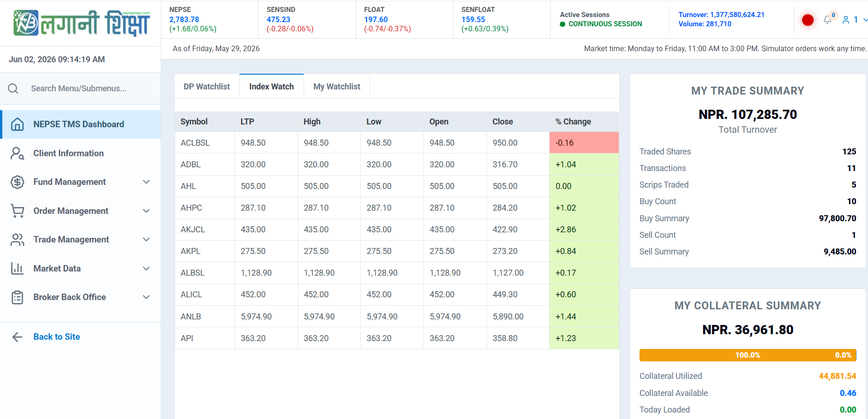
Task: Open the user account dropdown arrow
Action: coord(865,20)
